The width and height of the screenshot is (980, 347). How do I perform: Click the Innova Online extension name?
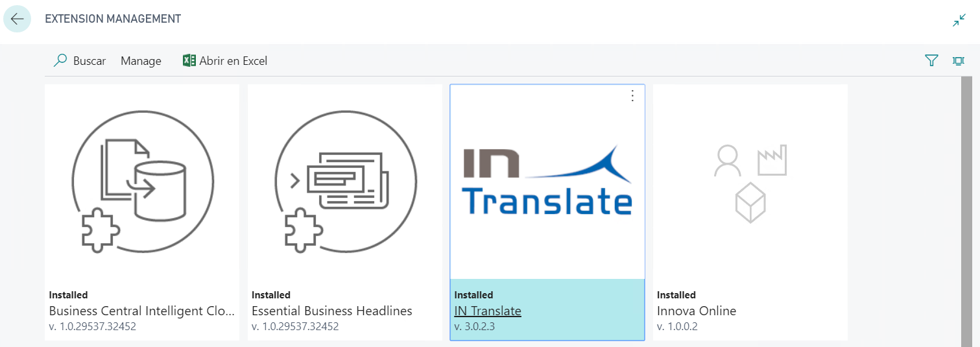coord(697,311)
